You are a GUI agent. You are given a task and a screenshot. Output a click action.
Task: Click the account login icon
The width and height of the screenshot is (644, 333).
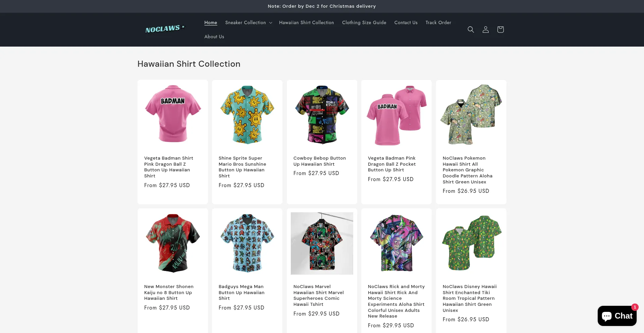click(x=485, y=30)
